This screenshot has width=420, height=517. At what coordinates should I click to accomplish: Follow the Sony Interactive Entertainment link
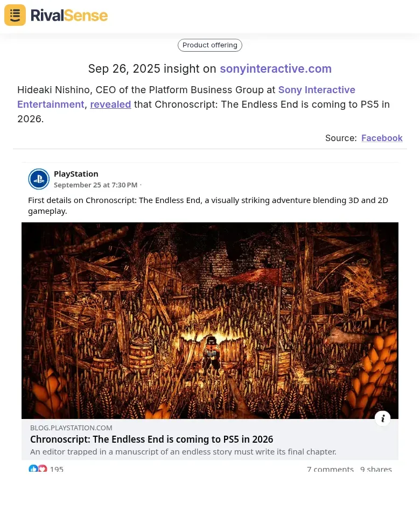(186, 97)
